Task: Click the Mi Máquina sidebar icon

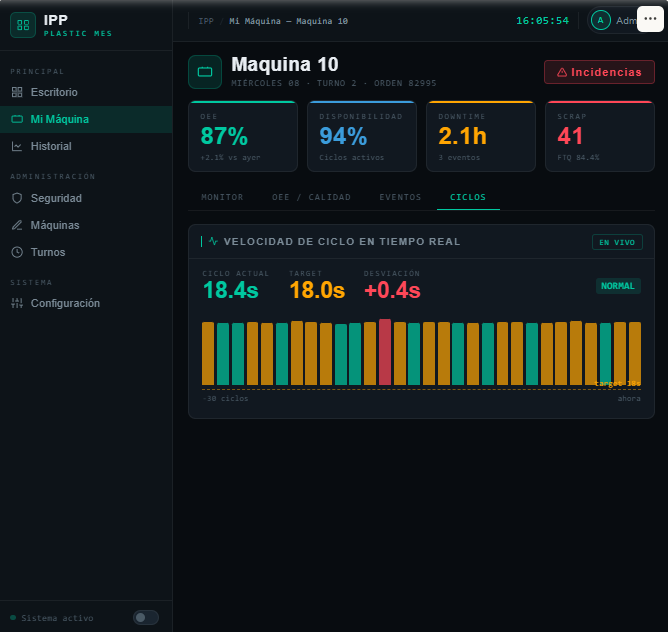Action: [x=16, y=119]
